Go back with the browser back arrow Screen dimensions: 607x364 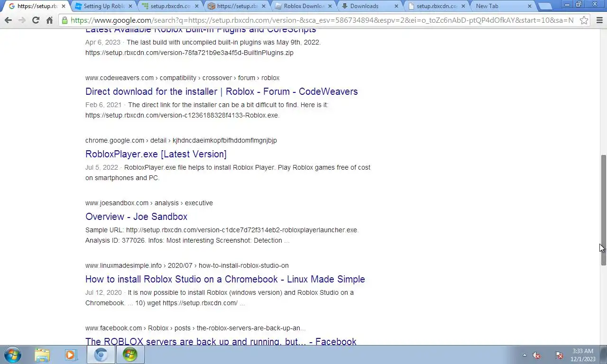pyautogui.click(x=8, y=20)
